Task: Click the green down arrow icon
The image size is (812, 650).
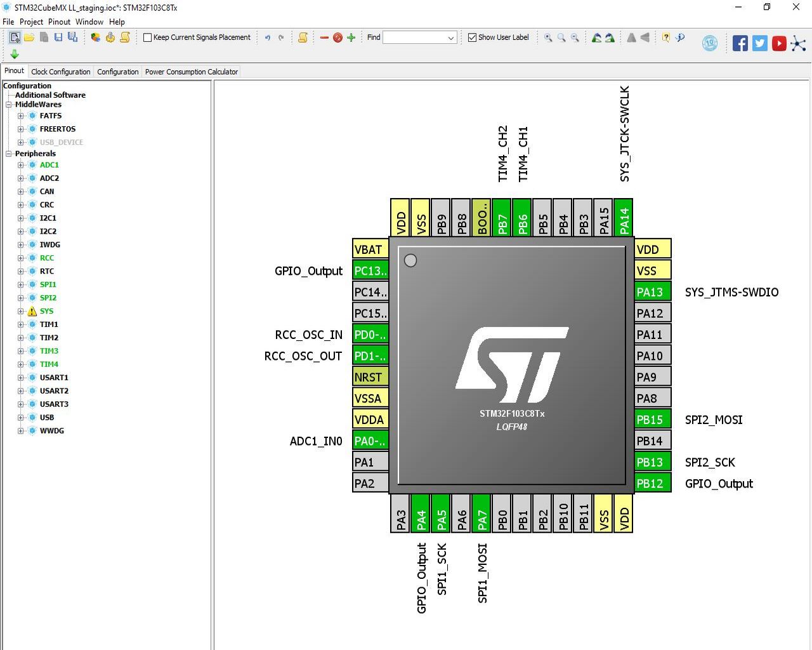Action: coord(15,54)
